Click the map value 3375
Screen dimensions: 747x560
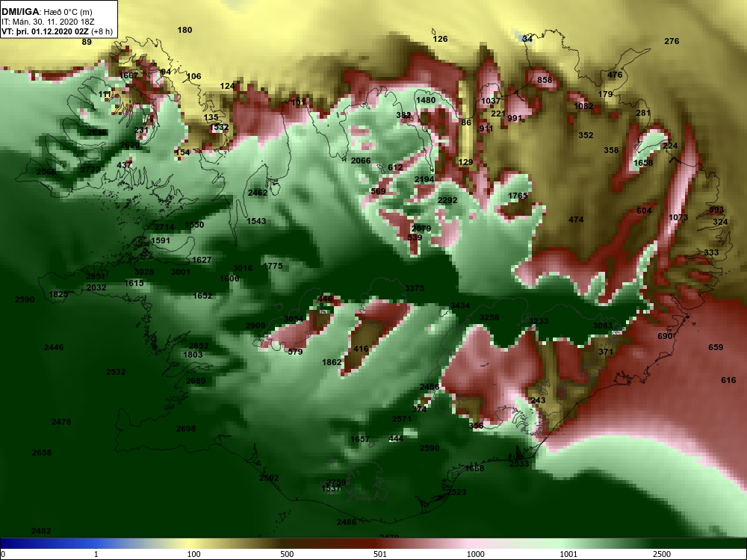pyautogui.click(x=415, y=288)
